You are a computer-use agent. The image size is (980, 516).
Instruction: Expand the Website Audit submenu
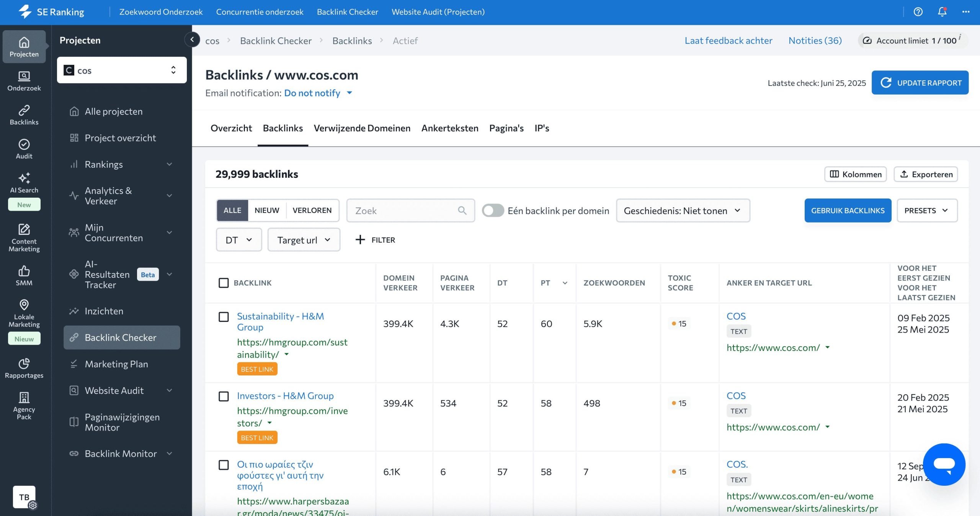169,390
